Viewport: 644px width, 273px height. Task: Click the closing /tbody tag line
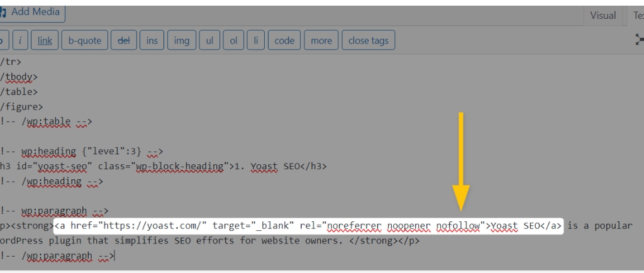pyautogui.click(x=19, y=77)
